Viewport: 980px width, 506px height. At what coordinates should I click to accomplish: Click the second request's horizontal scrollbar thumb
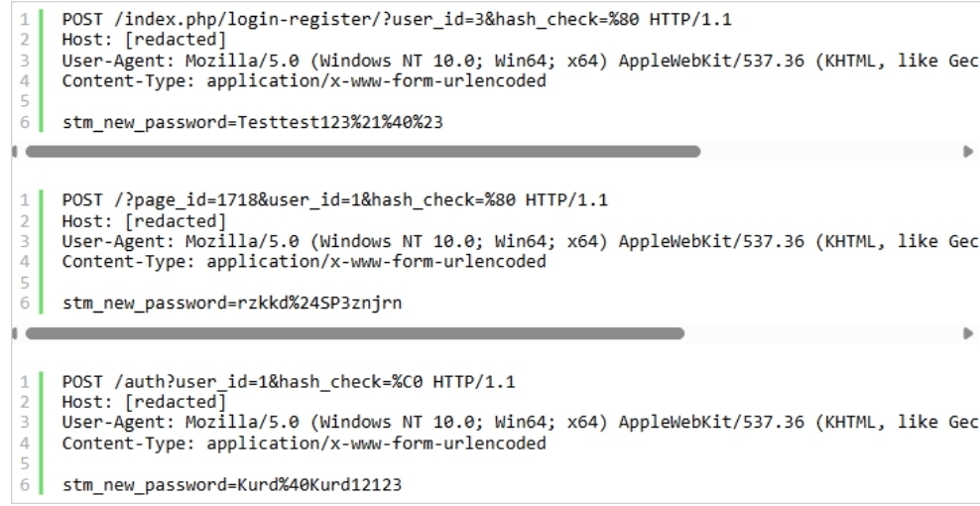pos(354,333)
